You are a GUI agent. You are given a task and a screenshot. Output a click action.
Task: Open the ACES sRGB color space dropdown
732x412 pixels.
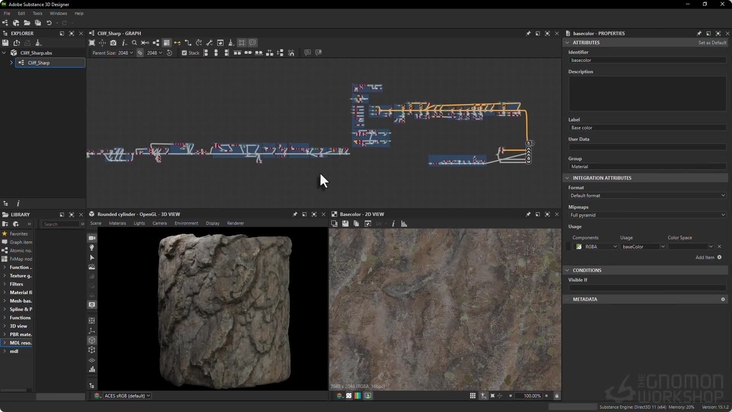(x=127, y=396)
